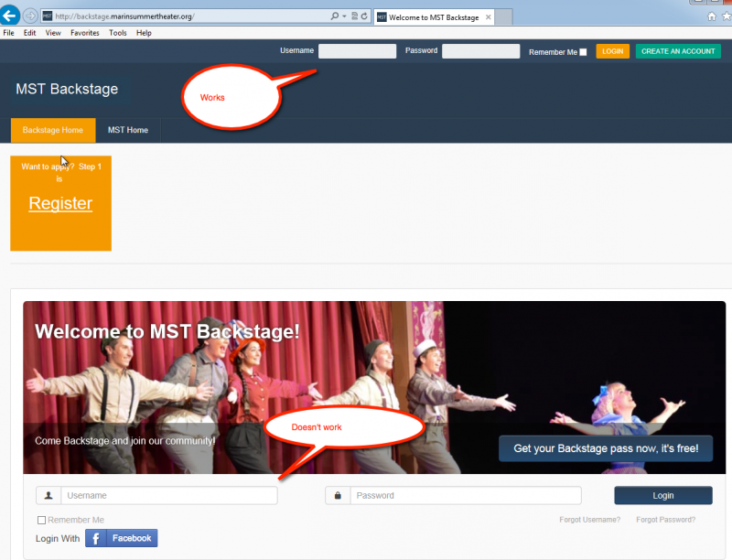
Task: Focus the top bar Username field
Action: point(357,51)
